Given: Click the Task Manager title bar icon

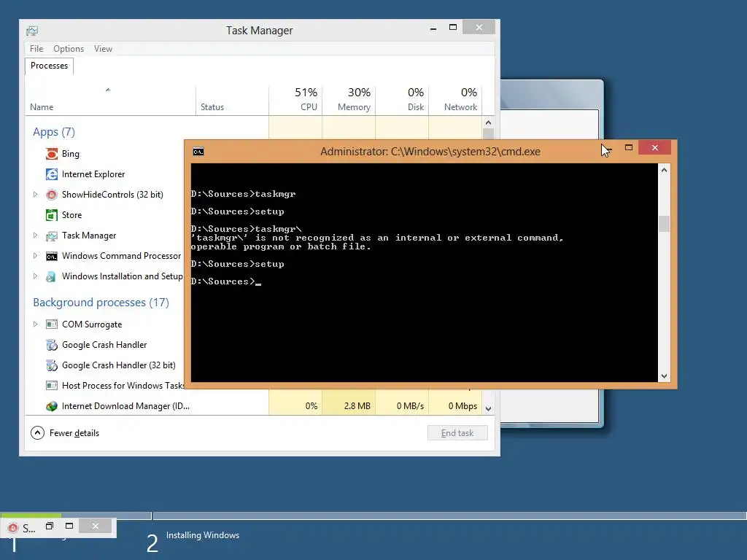Looking at the screenshot, I should pyautogui.click(x=32, y=31).
